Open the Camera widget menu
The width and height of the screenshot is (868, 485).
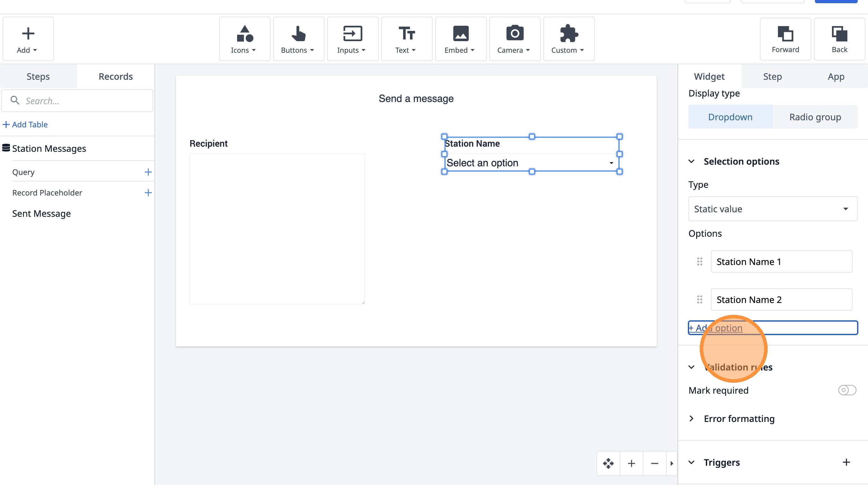coord(514,39)
